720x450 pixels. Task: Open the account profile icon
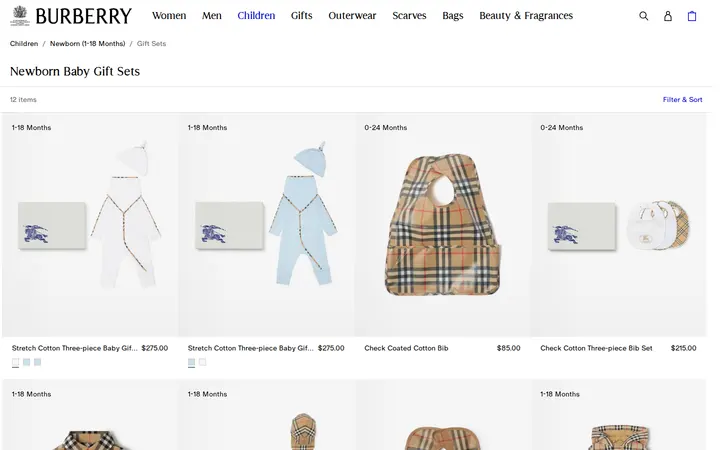pyautogui.click(x=668, y=16)
